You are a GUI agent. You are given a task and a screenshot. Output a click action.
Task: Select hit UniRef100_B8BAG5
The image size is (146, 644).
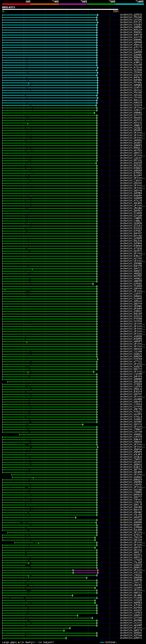(x=131, y=58)
